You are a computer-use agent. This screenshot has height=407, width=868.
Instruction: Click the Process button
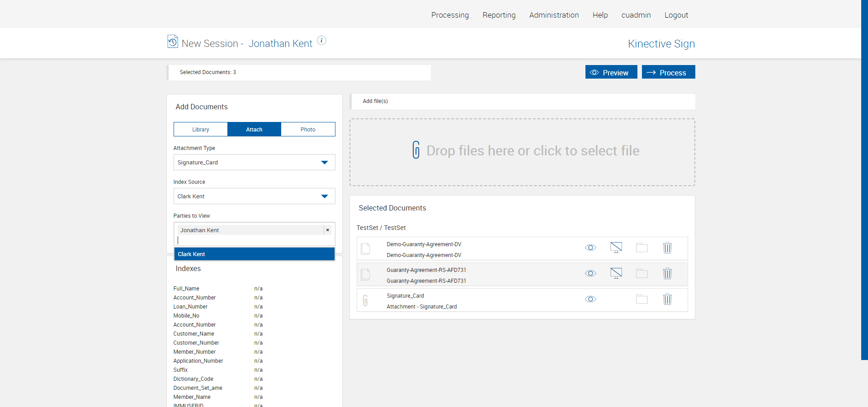coord(668,72)
